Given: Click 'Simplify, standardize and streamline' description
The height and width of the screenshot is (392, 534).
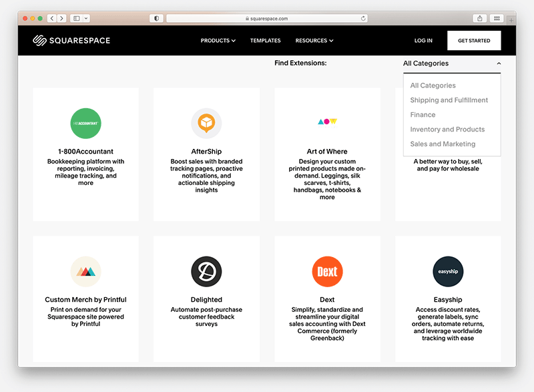Looking at the screenshot, I should pyautogui.click(x=327, y=324).
